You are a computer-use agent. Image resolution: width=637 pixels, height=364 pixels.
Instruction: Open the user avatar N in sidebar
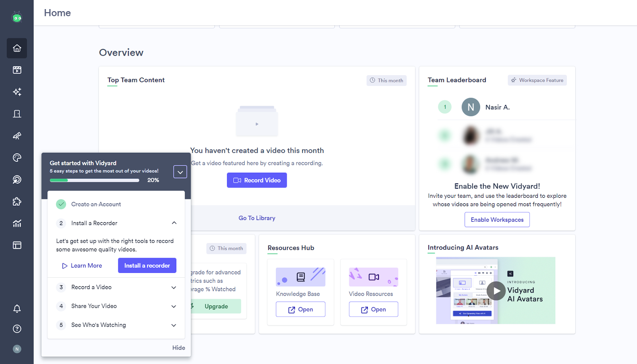click(17, 349)
